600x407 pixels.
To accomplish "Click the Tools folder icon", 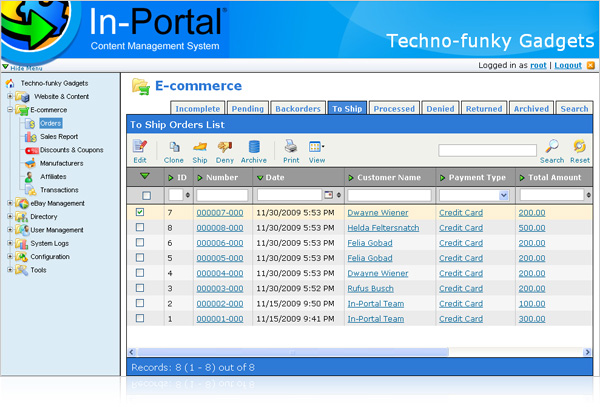I will (22, 270).
